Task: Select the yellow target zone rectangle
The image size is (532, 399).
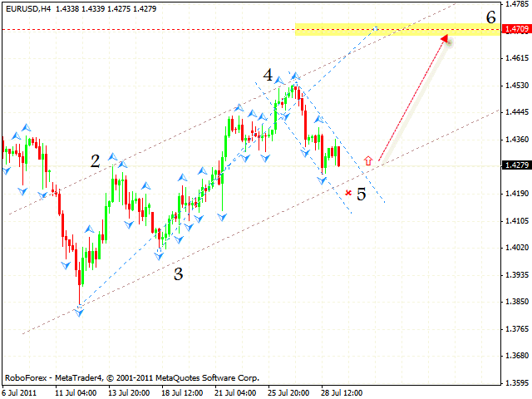Action: pos(397,29)
